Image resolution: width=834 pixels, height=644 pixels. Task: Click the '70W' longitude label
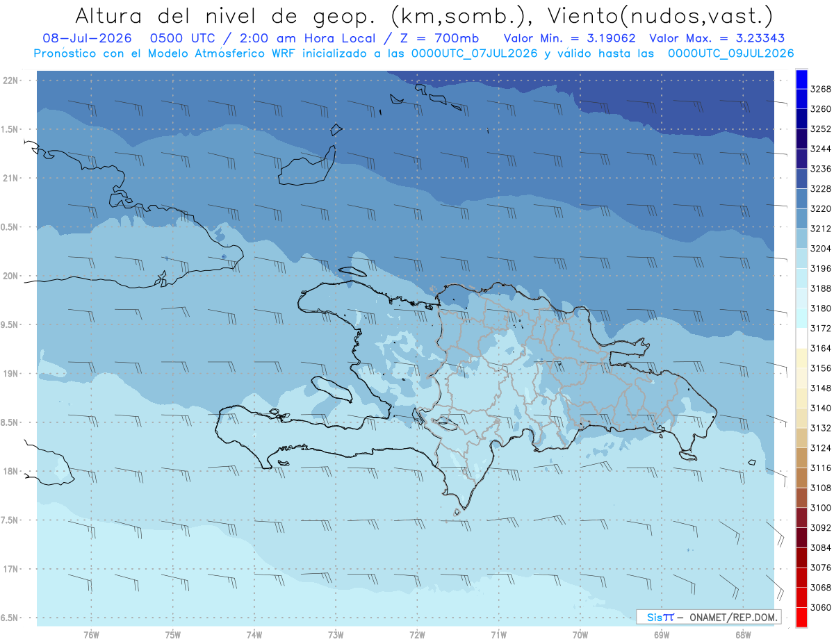580,634
